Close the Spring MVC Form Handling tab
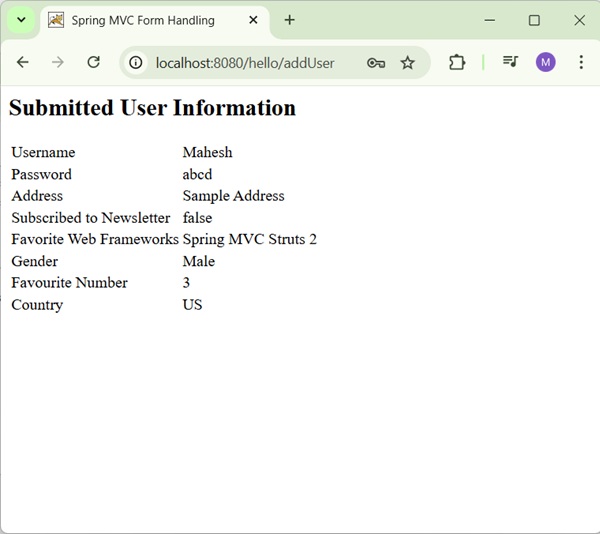The width and height of the screenshot is (600, 534). (253, 20)
